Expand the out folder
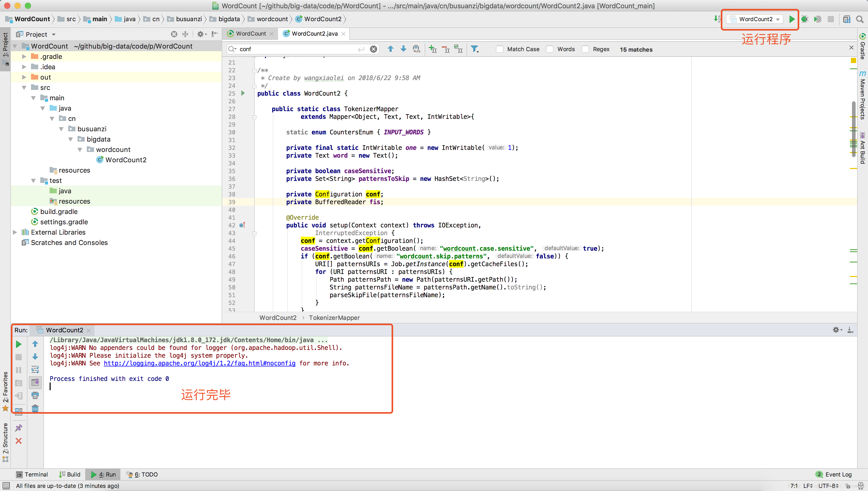The width and height of the screenshot is (868, 491). click(x=24, y=77)
